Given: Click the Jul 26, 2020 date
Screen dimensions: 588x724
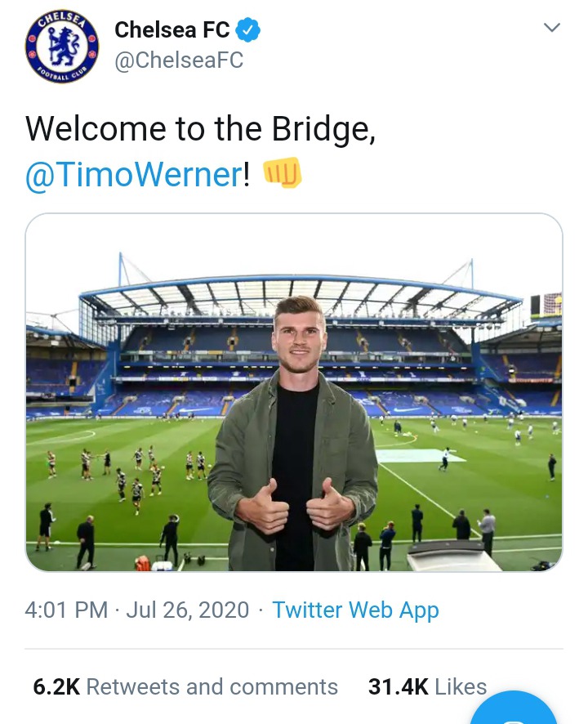Looking at the screenshot, I should click(x=187, y=610).
